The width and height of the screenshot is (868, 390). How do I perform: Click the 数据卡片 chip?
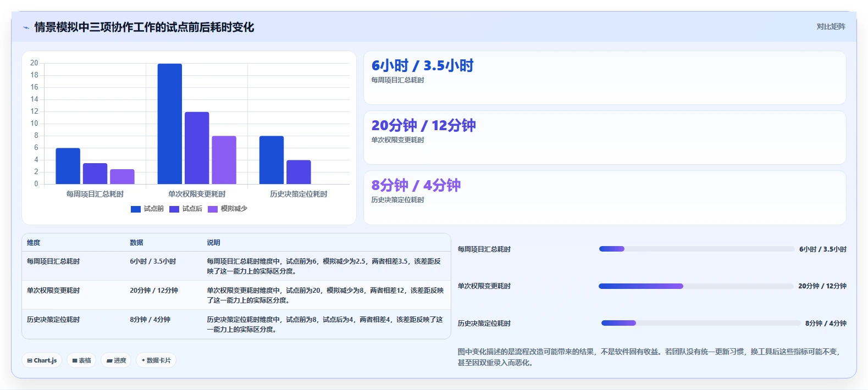click(156, 360)
